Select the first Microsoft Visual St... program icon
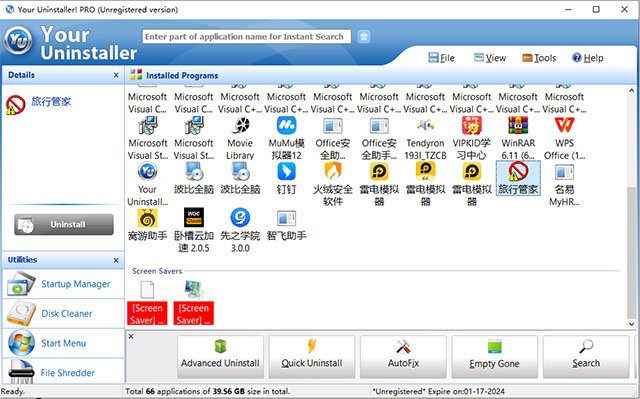This screenshot has width=640, height=399. [x=147, y=126]
